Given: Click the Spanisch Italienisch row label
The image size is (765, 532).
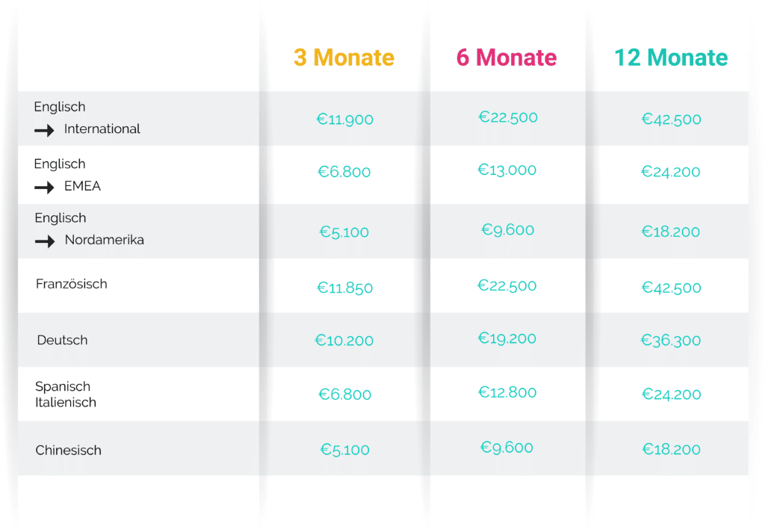Looking at the screenshot, I should pos(66,395).
